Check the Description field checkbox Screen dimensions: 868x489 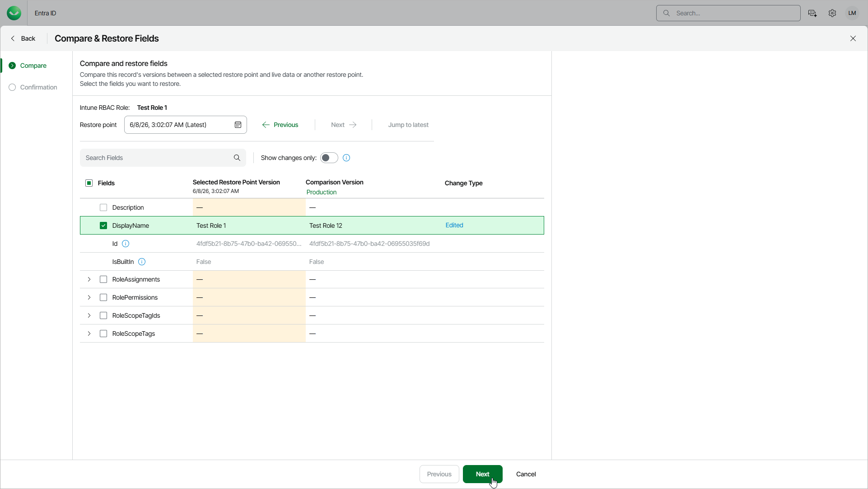tap(103, 207)
